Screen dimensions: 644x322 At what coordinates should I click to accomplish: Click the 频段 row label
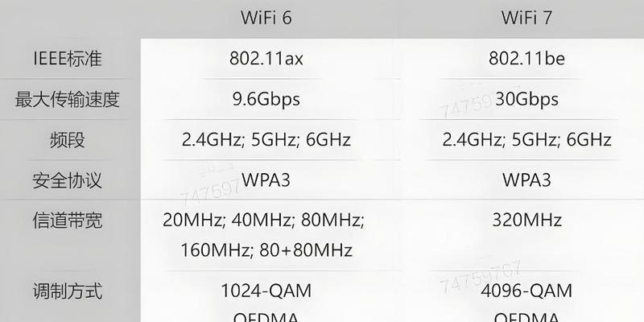click(68, 140)
